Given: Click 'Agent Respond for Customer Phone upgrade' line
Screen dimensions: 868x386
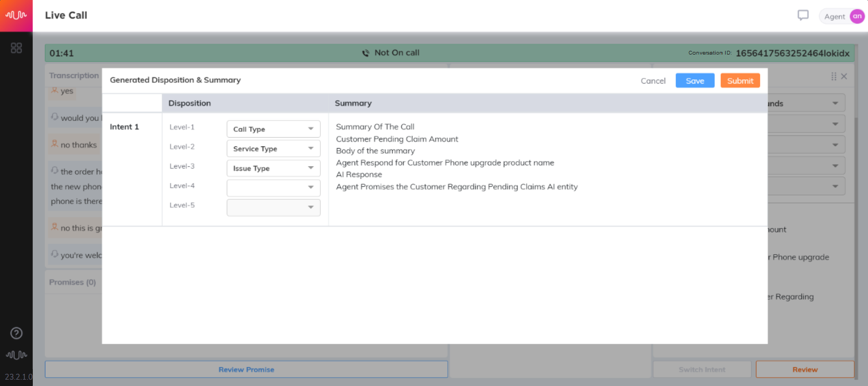Looking at the screenshot, I should click(445, 163).
